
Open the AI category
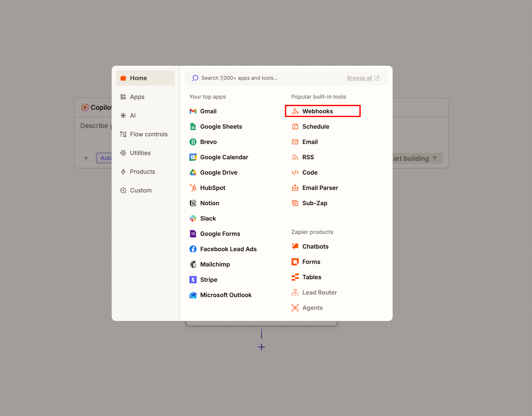[x=146, y=115]
